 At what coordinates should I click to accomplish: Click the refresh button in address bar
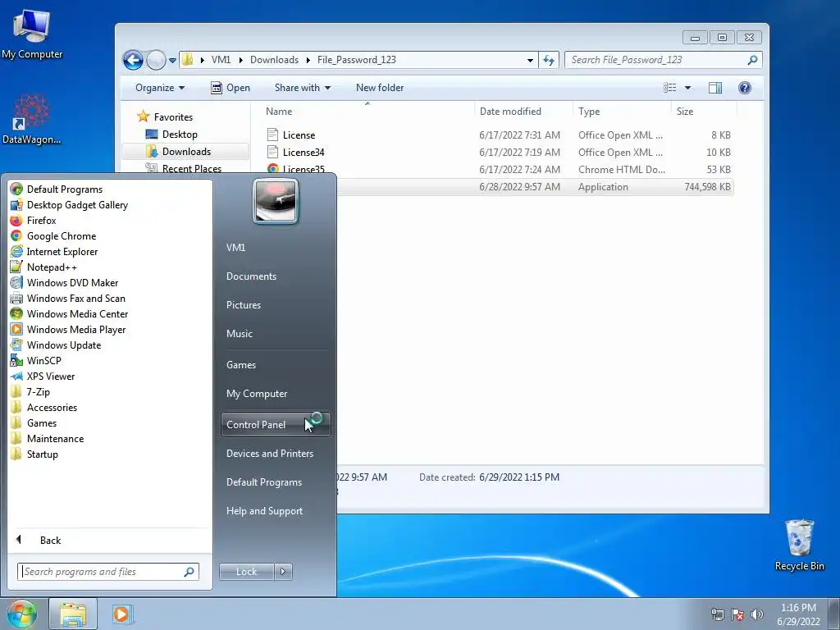[x=549, y=60]
